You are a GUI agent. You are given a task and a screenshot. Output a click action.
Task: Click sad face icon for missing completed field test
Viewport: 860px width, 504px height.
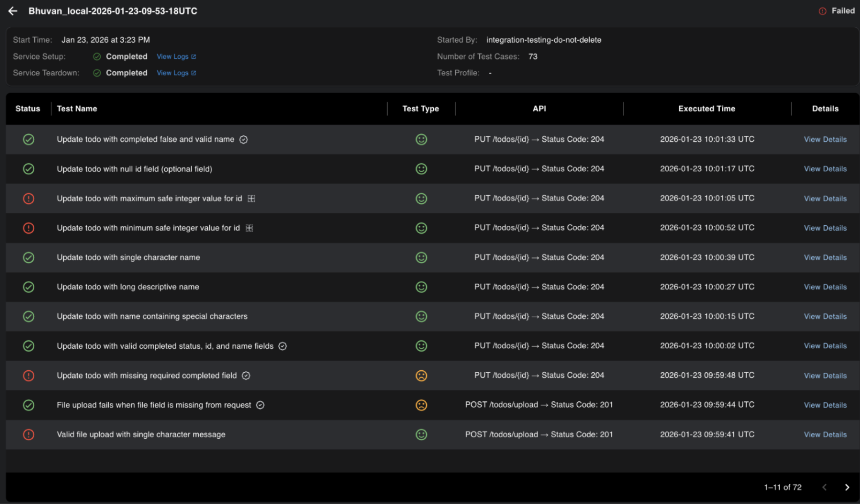tap(421, 376)
